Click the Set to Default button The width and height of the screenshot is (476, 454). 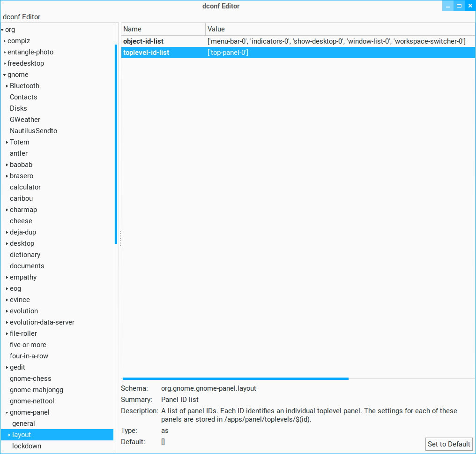coord(448,444)
